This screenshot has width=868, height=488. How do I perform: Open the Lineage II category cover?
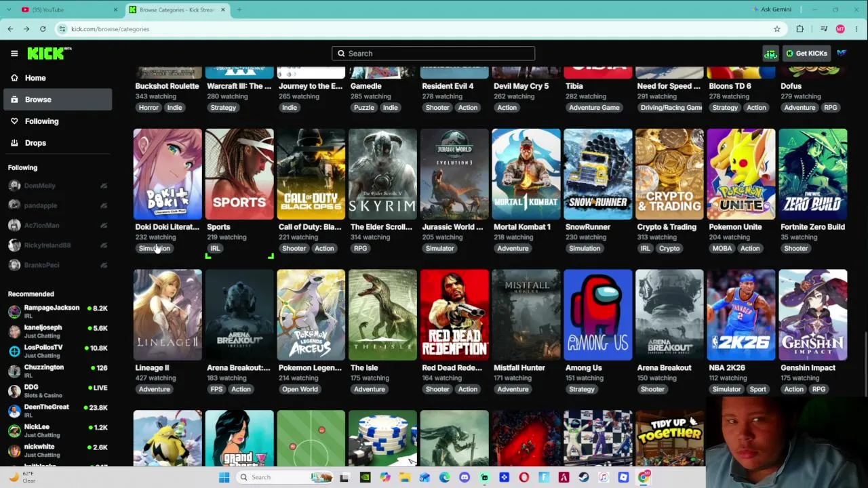tap(167, 315)
